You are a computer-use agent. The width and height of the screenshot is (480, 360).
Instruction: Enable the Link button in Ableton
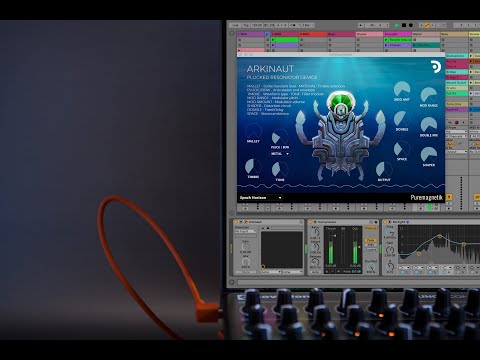pyautogui.click(x=235, y=25)
